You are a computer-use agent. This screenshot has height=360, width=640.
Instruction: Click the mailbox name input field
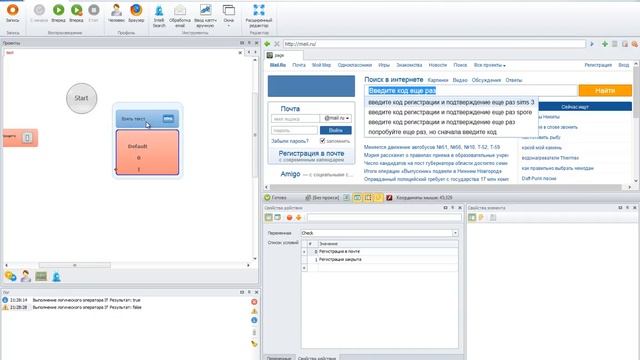[295, 118]
